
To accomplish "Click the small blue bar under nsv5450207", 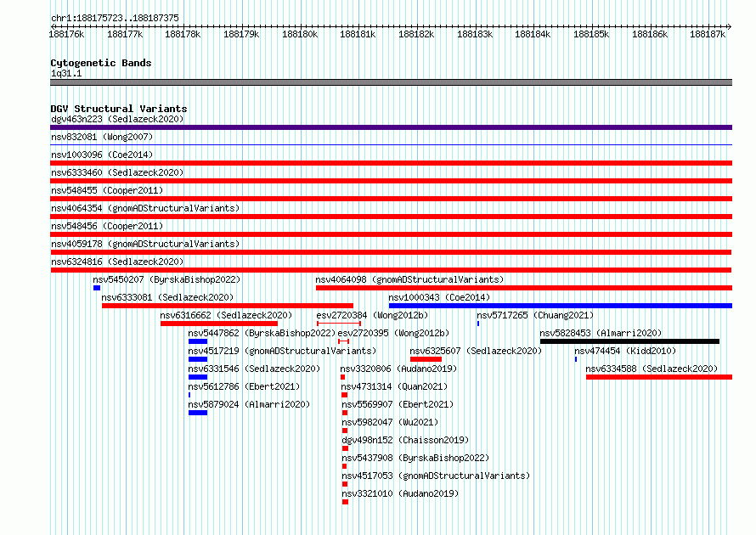I will [97, 288].
